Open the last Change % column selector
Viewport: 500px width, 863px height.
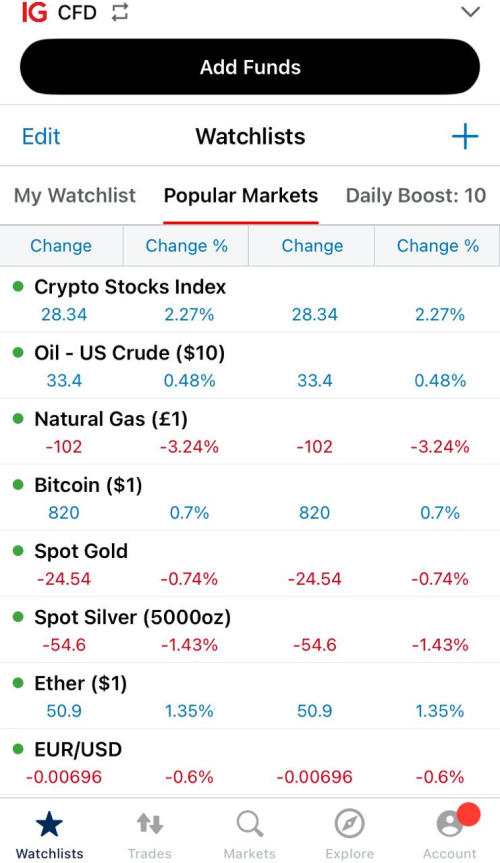[438, 246]
